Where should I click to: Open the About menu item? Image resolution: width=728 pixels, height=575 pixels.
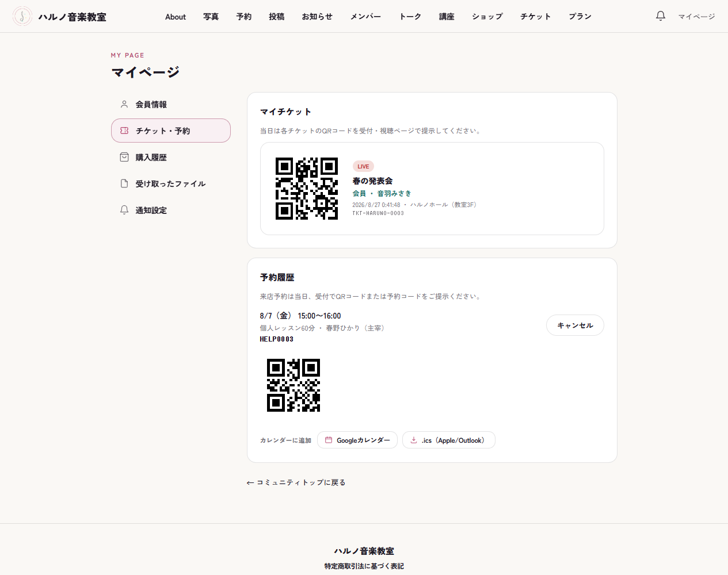[176, 17]
